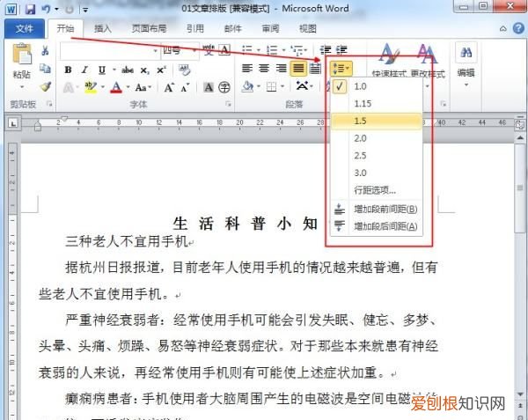Expand the font name combo box
Viewport: 528px width, 420px height.
click(155, 51)
